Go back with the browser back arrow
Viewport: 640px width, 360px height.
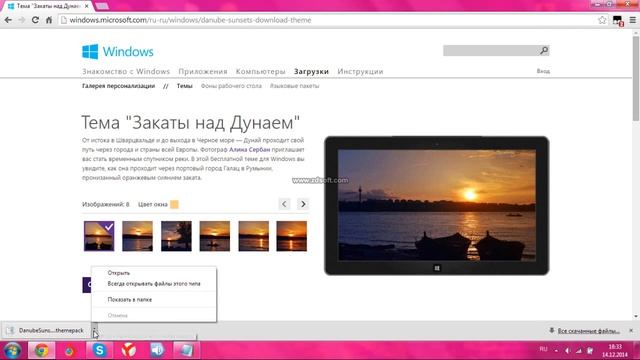(8, 20)
